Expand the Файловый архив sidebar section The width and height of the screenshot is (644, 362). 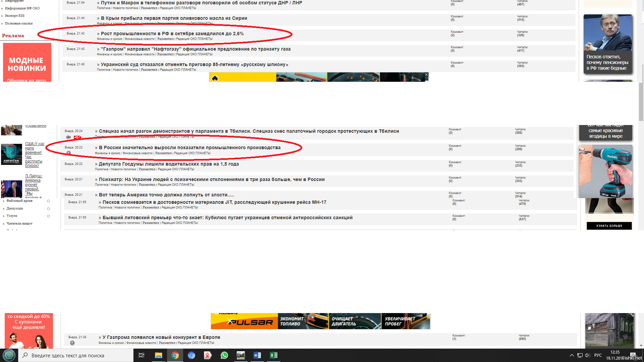point(49,201)
